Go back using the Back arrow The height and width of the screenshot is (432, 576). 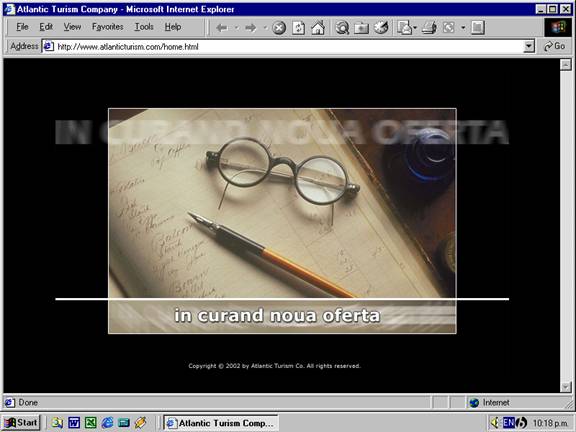(222, 28)
